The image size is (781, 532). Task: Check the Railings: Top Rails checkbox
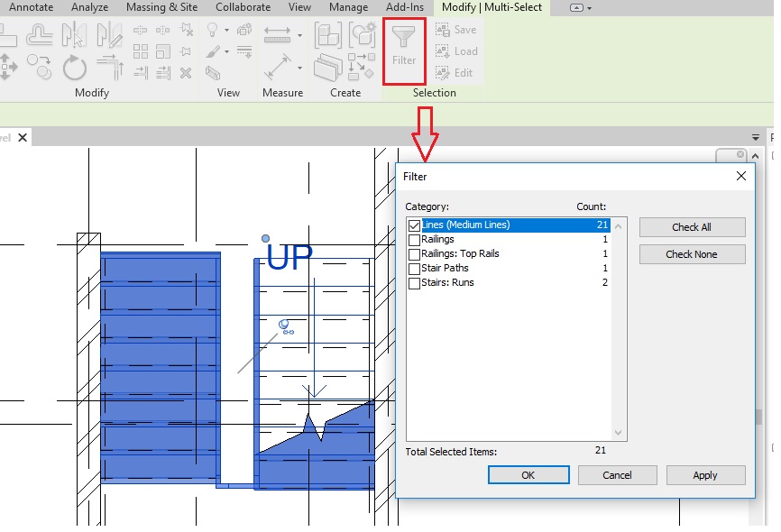click(x=414, y=254)
